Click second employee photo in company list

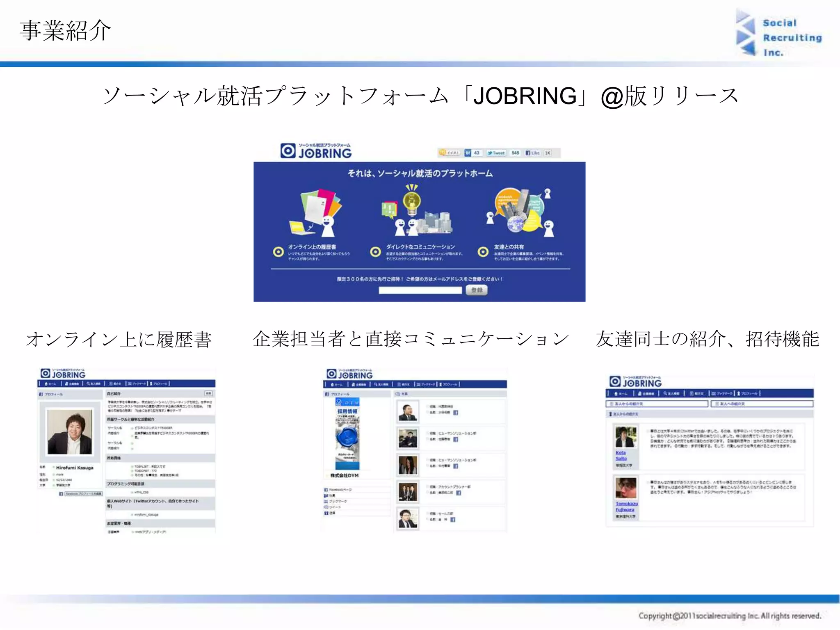(x=408, y=438)
